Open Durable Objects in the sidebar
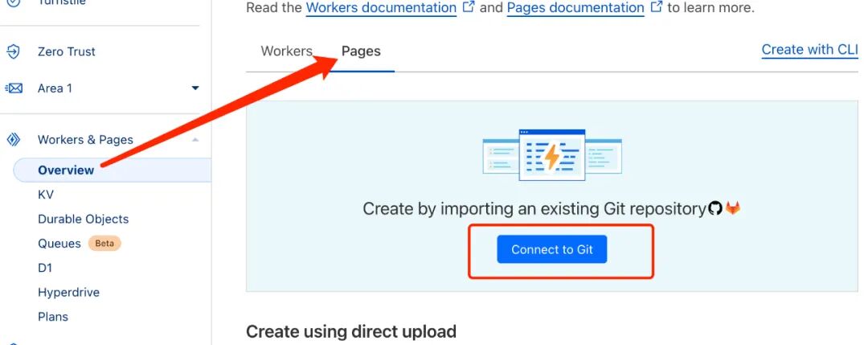 (x=83, y=219)
